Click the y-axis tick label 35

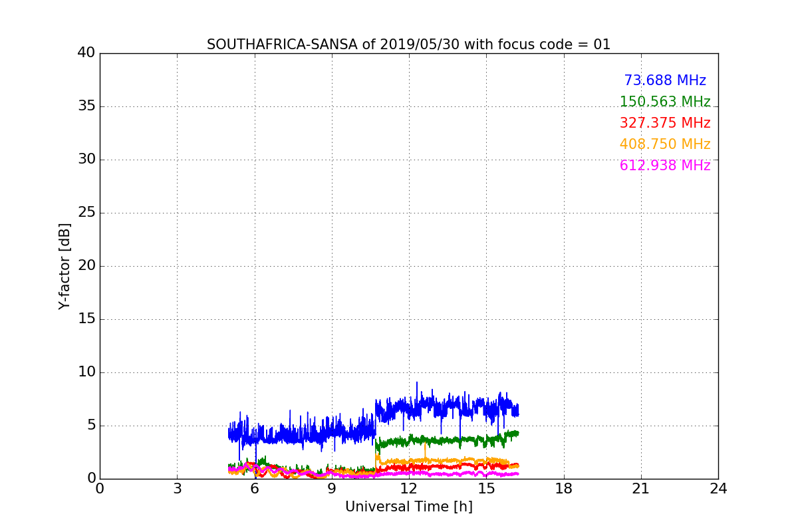[86, 106]
